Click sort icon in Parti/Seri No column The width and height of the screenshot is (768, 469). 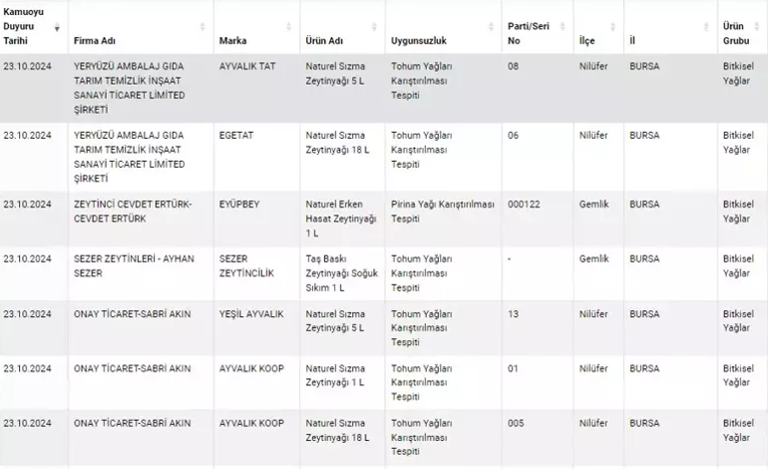tap(562, 27)
